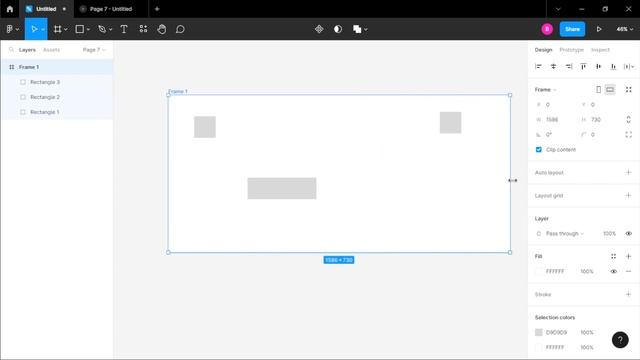Open Pass through blend mode dropdown
This screenshot has width=640, height=360.
coord(564,233)
